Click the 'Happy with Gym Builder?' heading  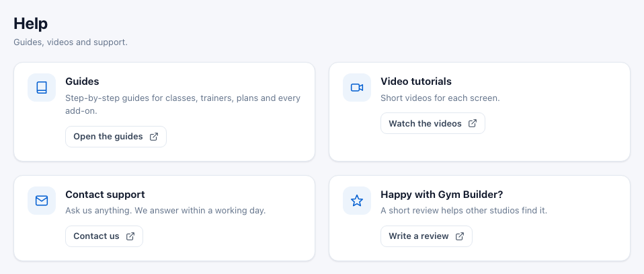[442, 194]
